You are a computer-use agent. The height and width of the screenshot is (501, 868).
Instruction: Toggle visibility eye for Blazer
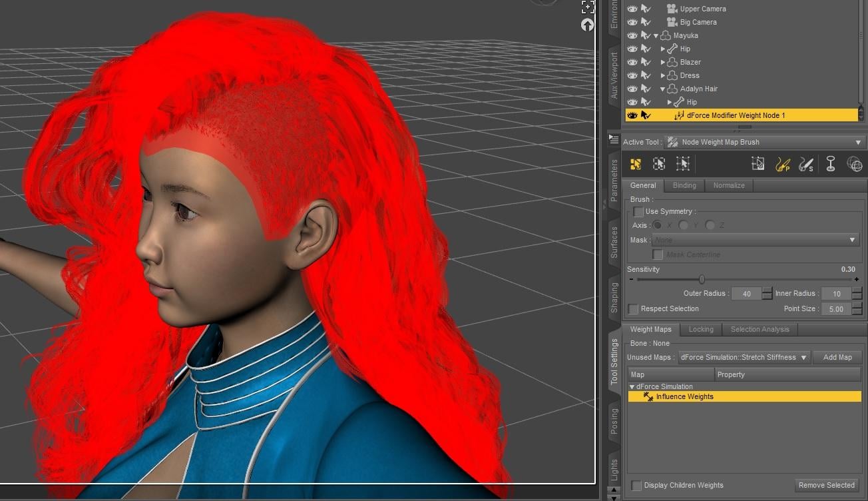632,62
